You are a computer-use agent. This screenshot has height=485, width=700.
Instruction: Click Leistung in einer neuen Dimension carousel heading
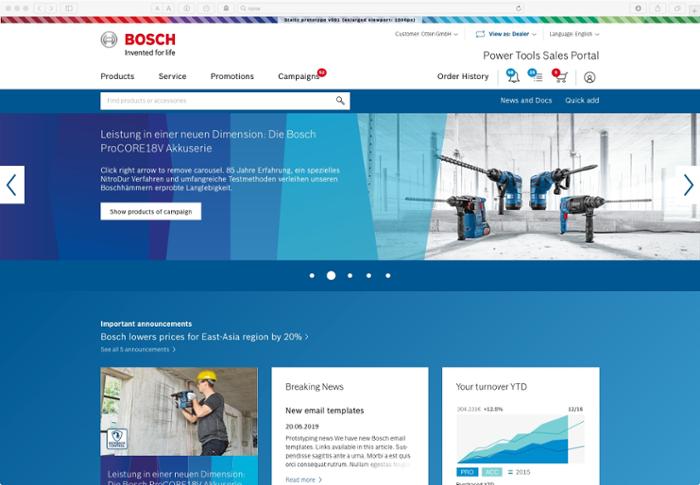(x=208, y=141)
